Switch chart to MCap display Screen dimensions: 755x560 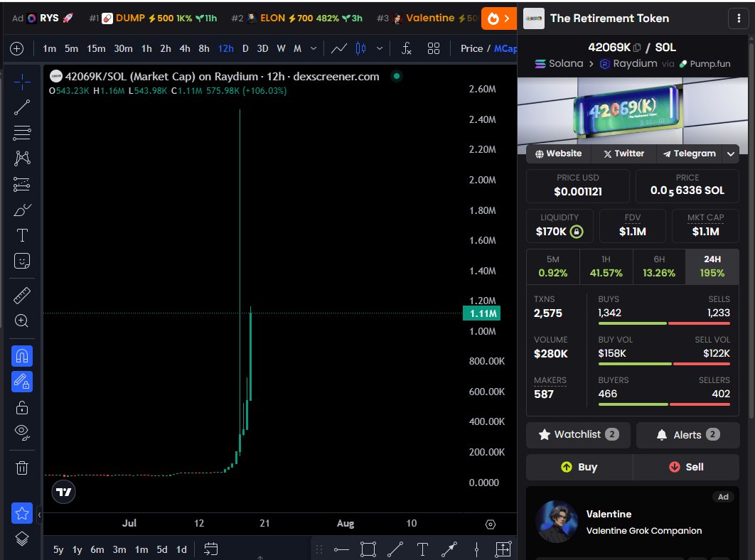click(x=505, y=48)
